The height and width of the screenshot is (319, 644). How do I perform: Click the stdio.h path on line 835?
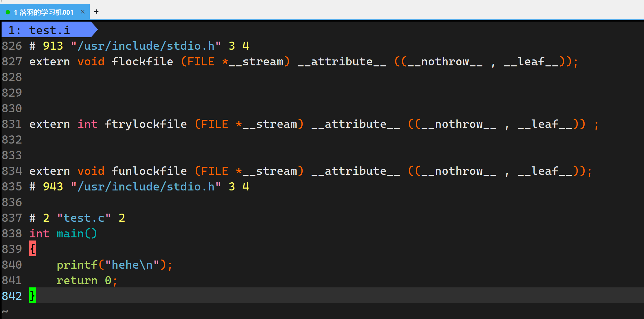146,187
